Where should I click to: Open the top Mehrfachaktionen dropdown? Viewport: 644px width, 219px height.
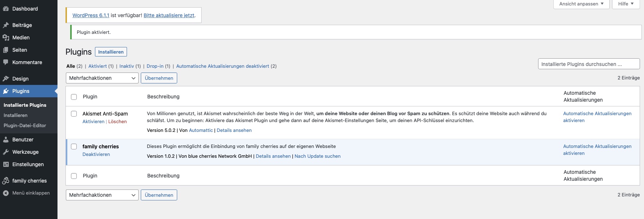point(102,78)
